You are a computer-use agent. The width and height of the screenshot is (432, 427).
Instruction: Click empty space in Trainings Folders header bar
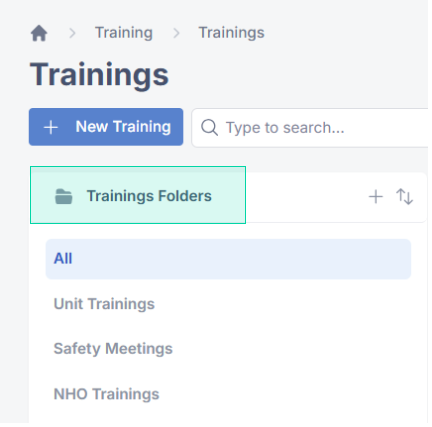click(x=307, y=197)
